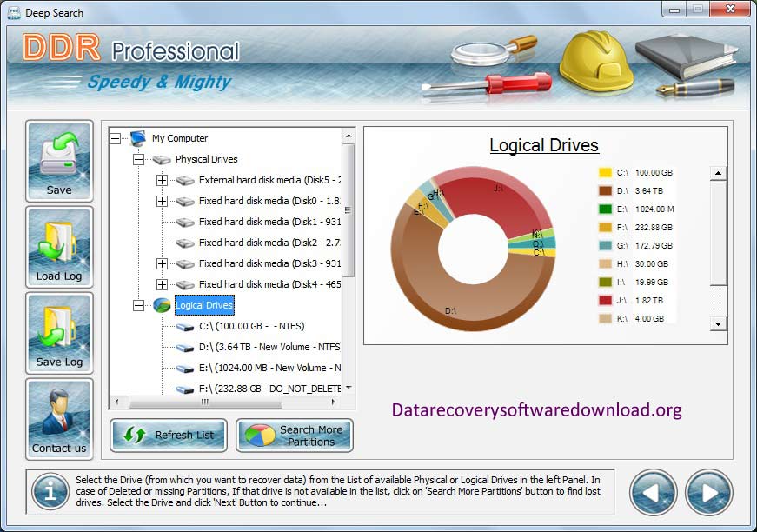Click tree horizontal scroll right arrow
Screen dimensions: 757x532
coord(333,402)
